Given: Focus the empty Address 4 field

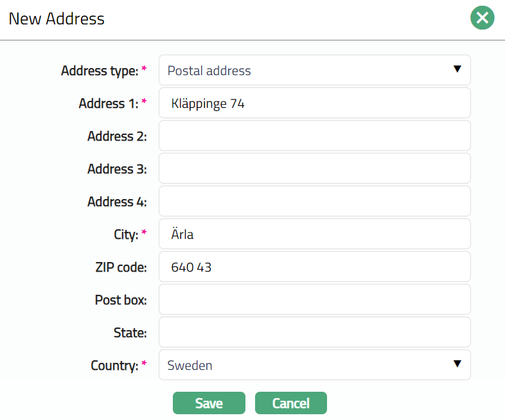Looking at the screenshot, I should click(314, 201).
